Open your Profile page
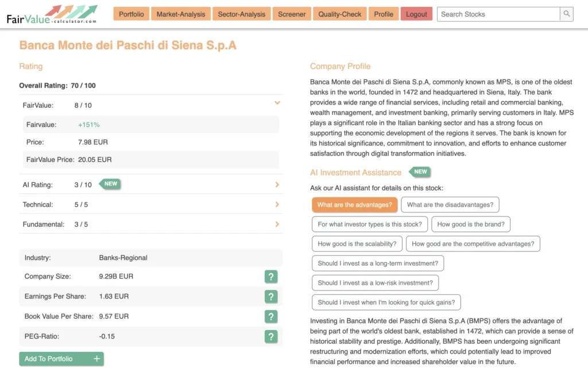This screenshot has width=588, height=392. click(x=383, y=14)
